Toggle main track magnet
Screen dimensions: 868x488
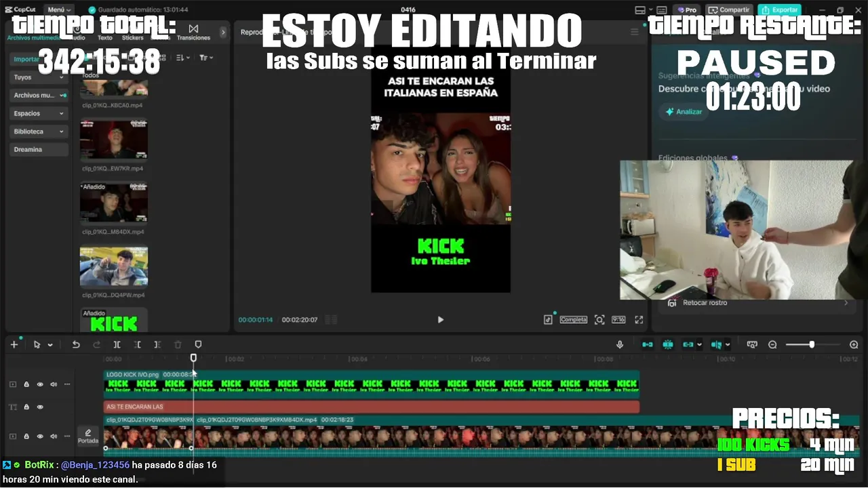(x=648, y=344)
